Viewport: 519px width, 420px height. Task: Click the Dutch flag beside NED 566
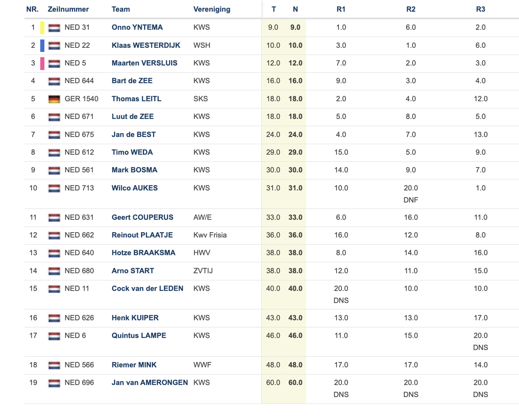[54, 365]
